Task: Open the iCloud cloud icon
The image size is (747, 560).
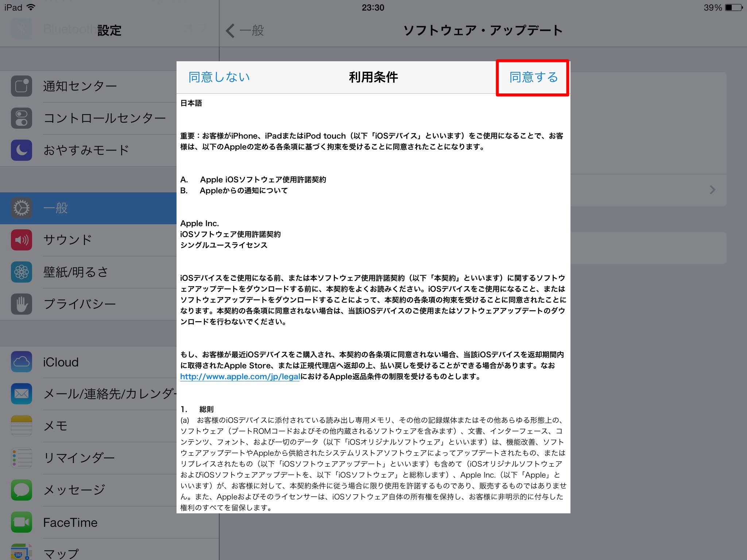Action: click(x=22, y=362)
